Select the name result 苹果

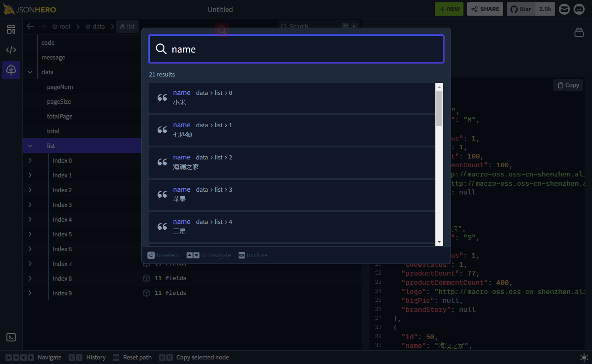click(x=292, y=195)
